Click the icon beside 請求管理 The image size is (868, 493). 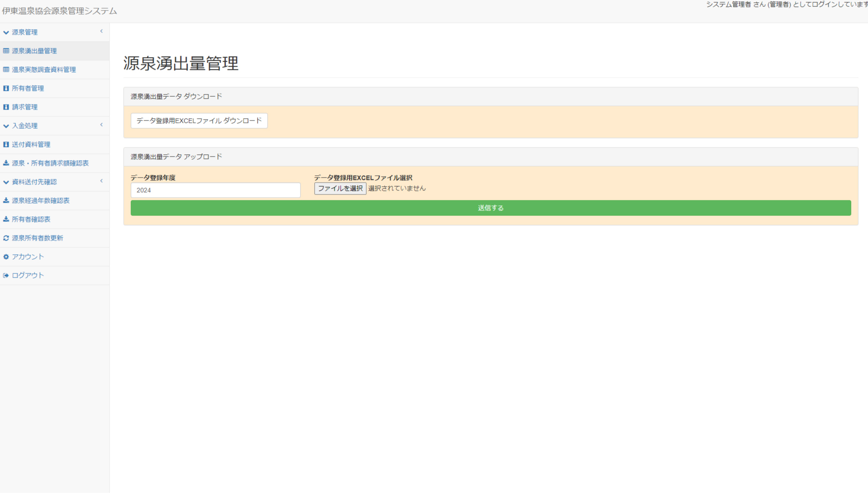(5, 107)
